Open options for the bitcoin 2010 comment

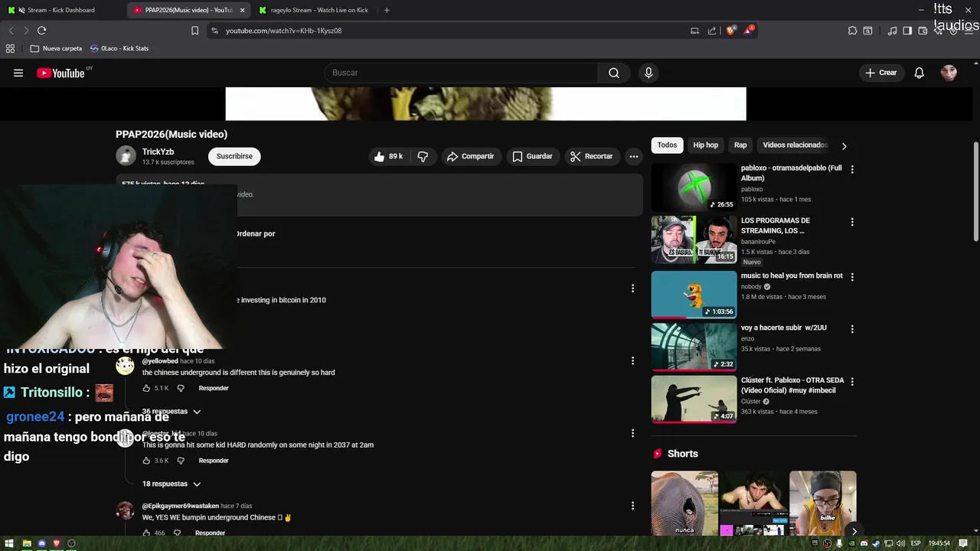(x=632, y=289)
